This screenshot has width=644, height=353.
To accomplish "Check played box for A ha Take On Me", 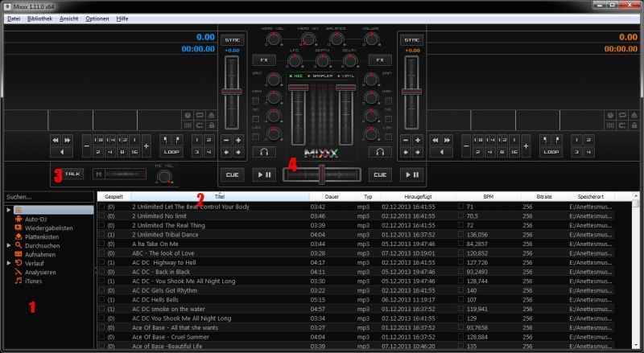I will 101,244.
